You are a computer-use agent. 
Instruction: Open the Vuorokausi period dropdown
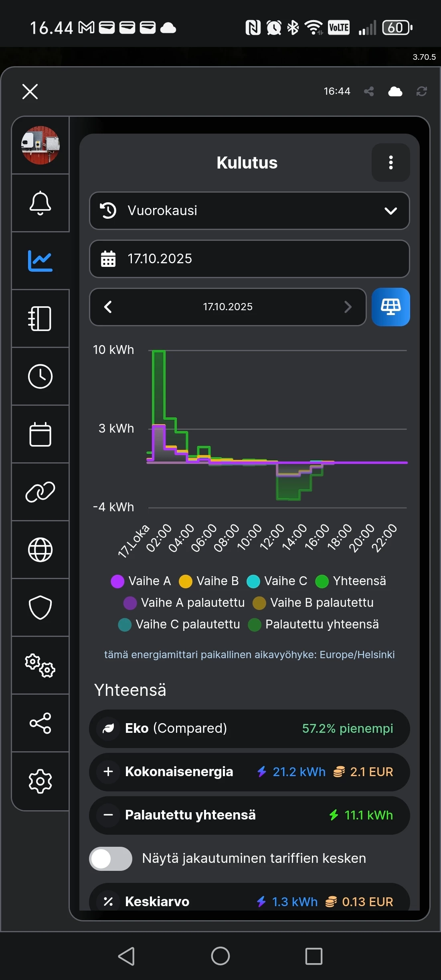click(x=249, y=211)
